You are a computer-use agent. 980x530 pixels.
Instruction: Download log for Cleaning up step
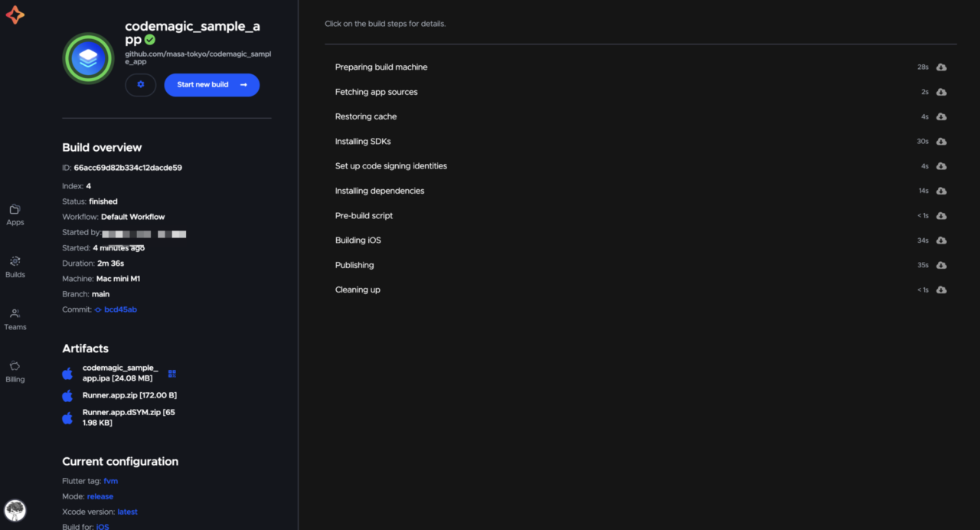942,290
